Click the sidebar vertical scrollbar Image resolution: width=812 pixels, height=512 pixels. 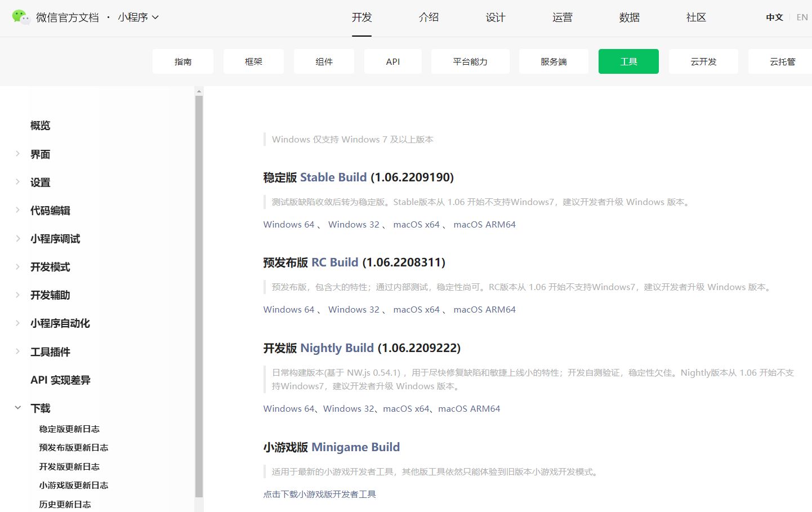[x=199, y=296]
